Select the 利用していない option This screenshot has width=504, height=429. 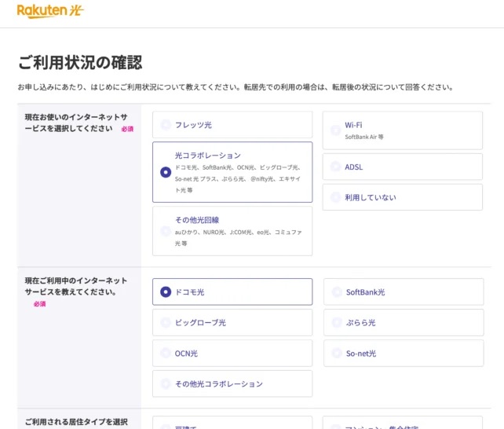coord(403,197)
